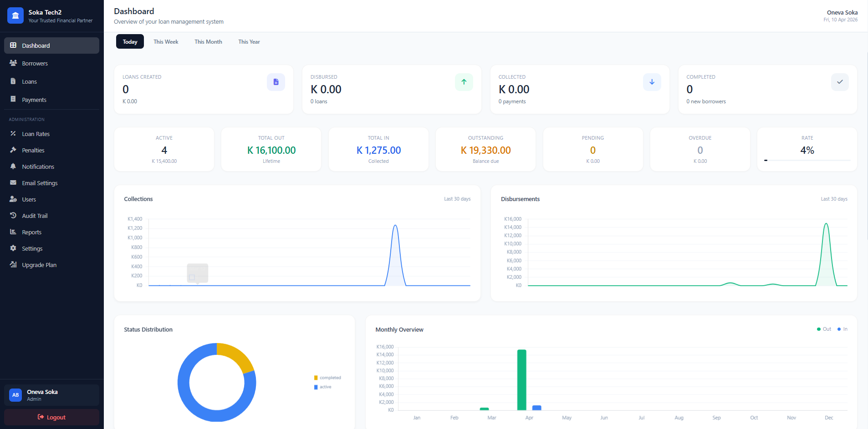Open the Upgrade Plan page
The image size is (868, 429).
click(39, 265)
